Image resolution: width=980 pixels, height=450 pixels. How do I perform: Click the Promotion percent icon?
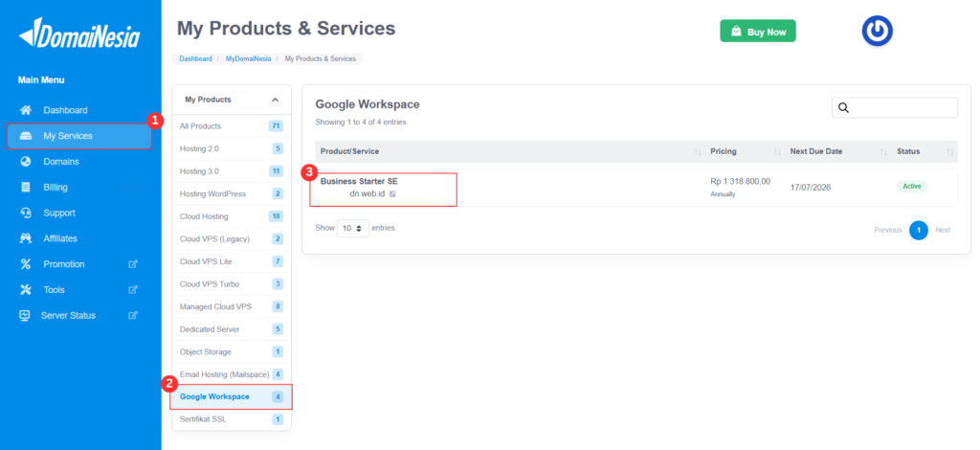point(26,263)
